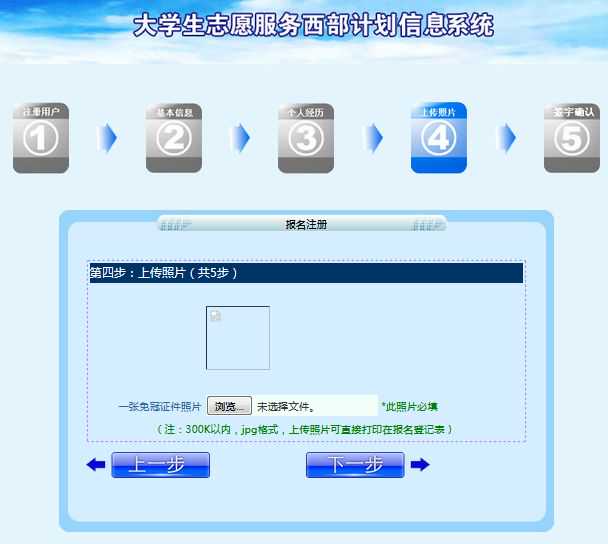
Task: Click the arrow between steps 3 and 4
Action: coord(373,138)
